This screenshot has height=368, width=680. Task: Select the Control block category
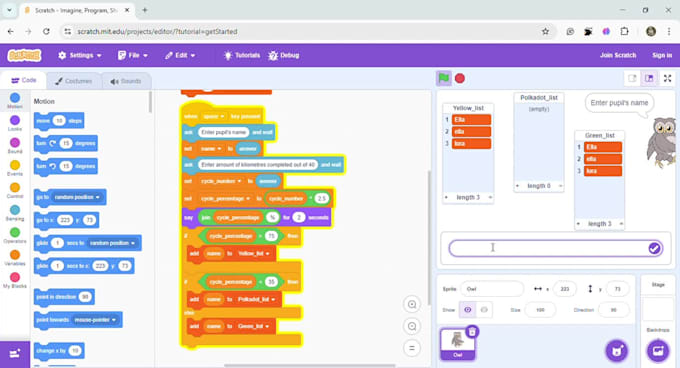point(15,191)
